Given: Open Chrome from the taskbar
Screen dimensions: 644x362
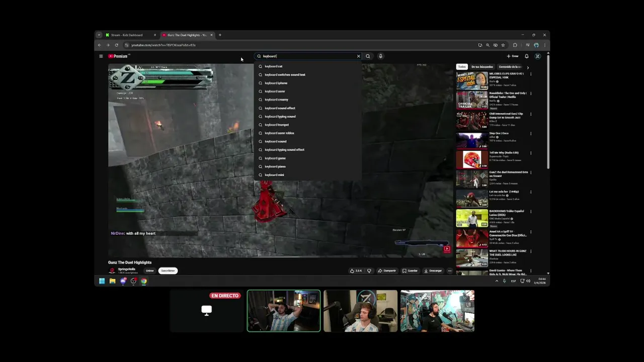Looking at the screenshot, I should tap(144, 281).
